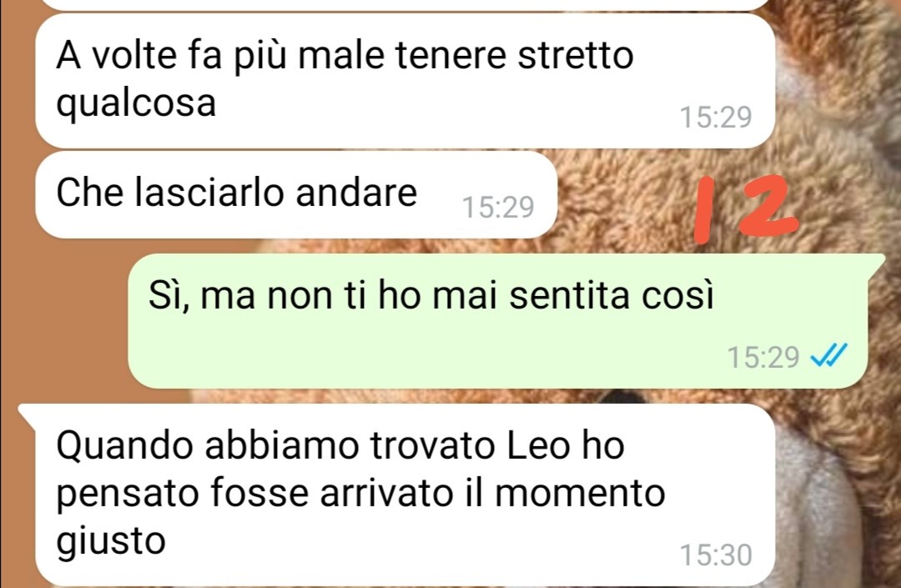Select the message 'A volte fa più male tenere stretto qualcosa'
The image size is (901, 588).
[405, 80]
